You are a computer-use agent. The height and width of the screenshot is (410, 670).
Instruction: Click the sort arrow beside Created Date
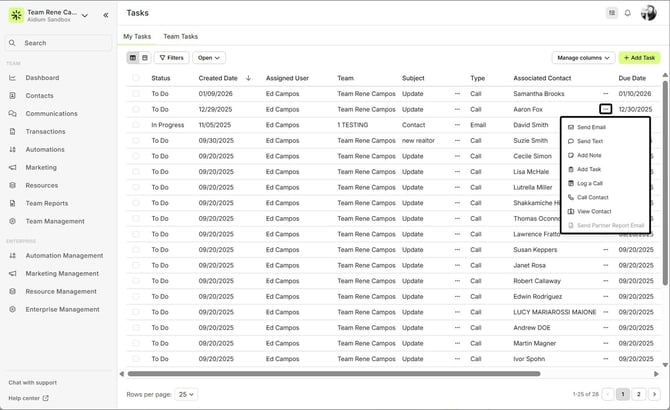pyautogui.click(x=248, y=77)
